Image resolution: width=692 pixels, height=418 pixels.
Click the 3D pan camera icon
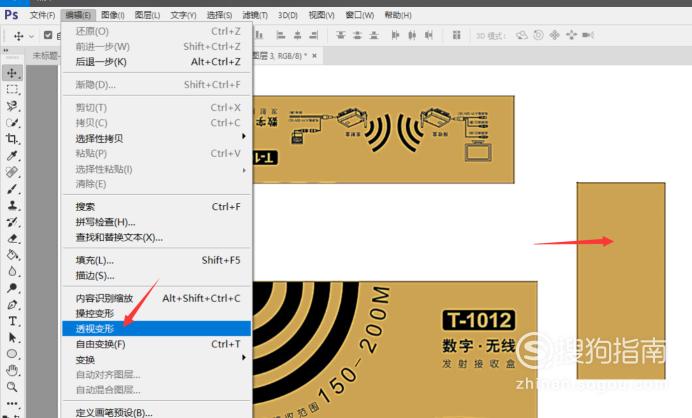click(x=555, y=35)
